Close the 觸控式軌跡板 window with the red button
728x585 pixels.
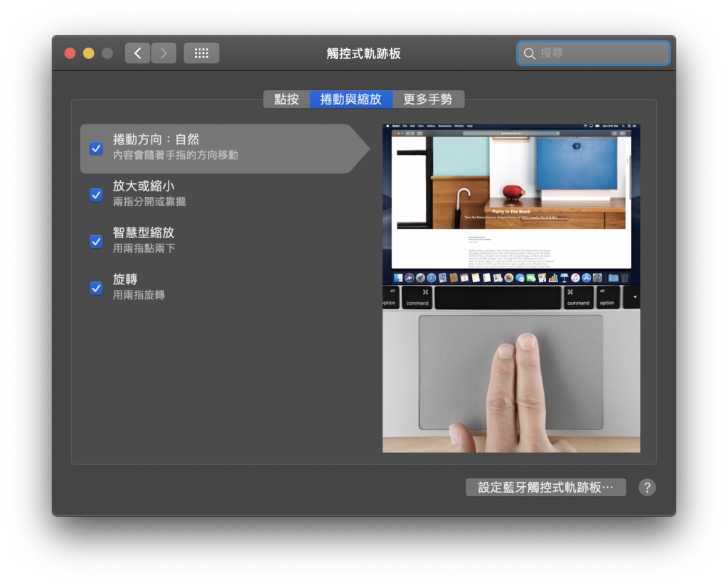[70, 53]
